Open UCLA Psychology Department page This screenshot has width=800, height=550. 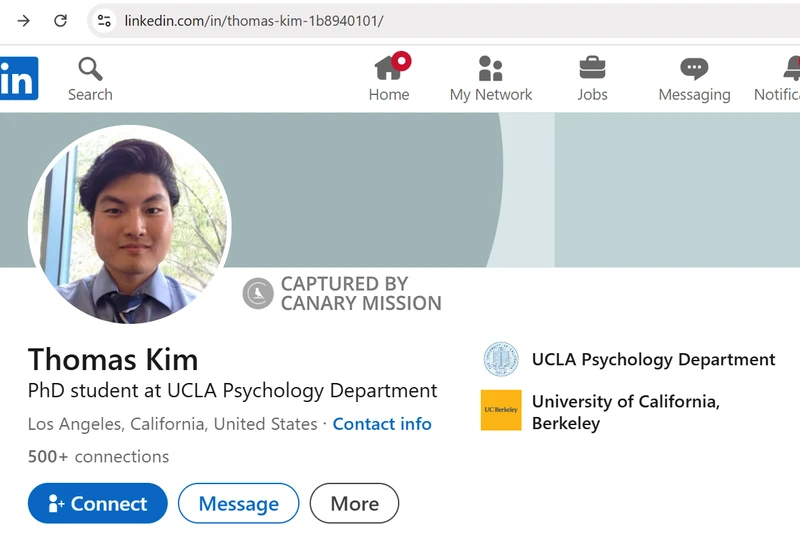click(654, 359)
